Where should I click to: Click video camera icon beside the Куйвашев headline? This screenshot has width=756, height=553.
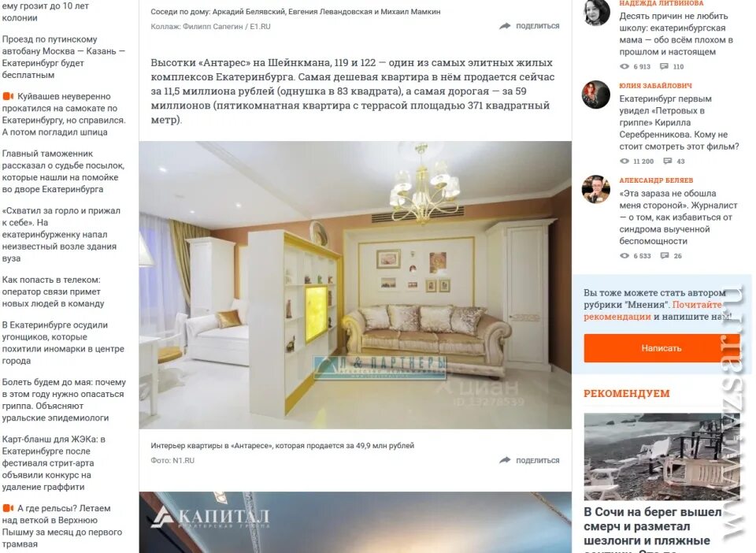[8, 96]
